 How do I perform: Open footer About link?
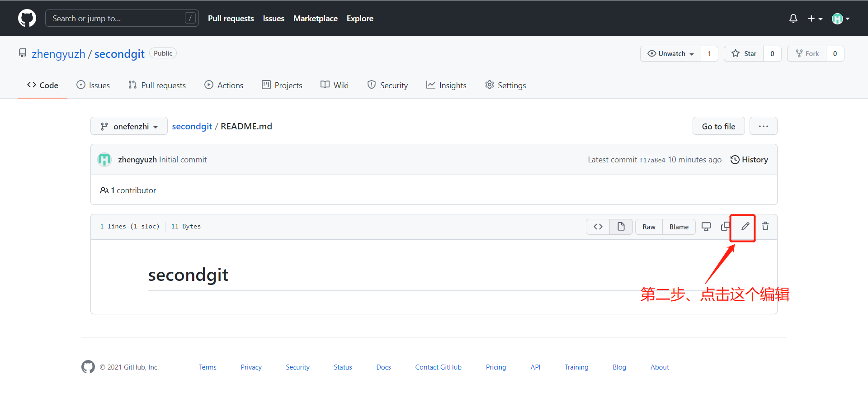(660, 367)
